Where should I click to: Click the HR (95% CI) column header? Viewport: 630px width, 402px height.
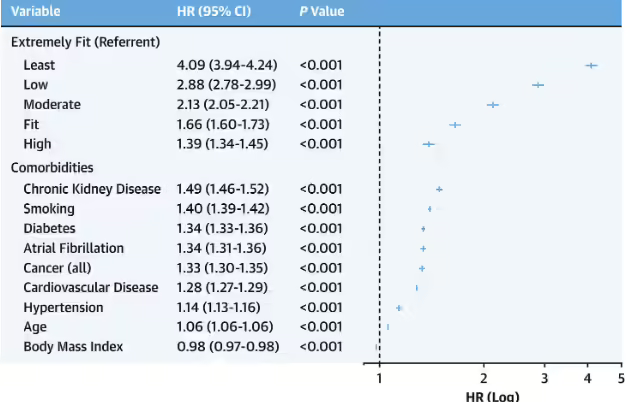coord(211,12)
